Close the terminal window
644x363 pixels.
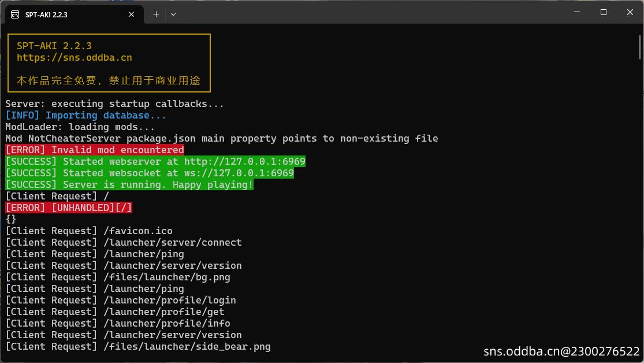click(630, 12)
